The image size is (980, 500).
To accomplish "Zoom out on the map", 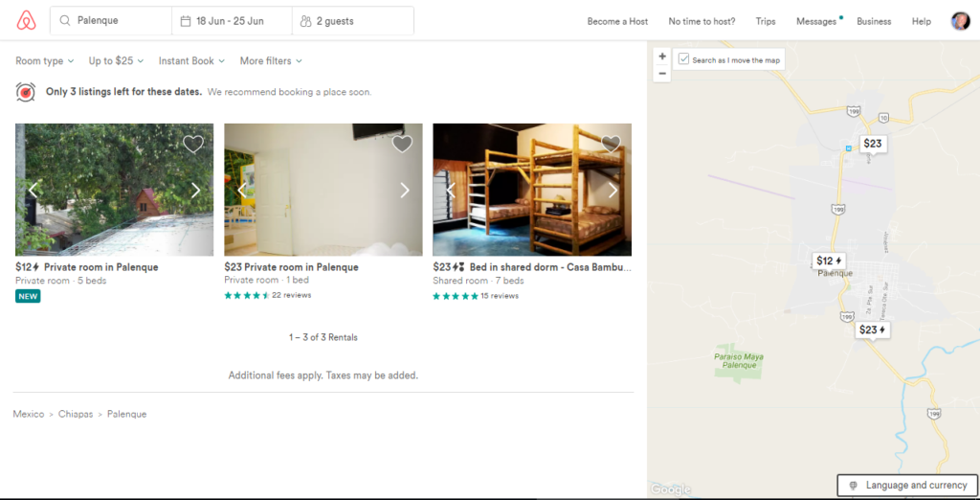I will (x=662, y=73).
